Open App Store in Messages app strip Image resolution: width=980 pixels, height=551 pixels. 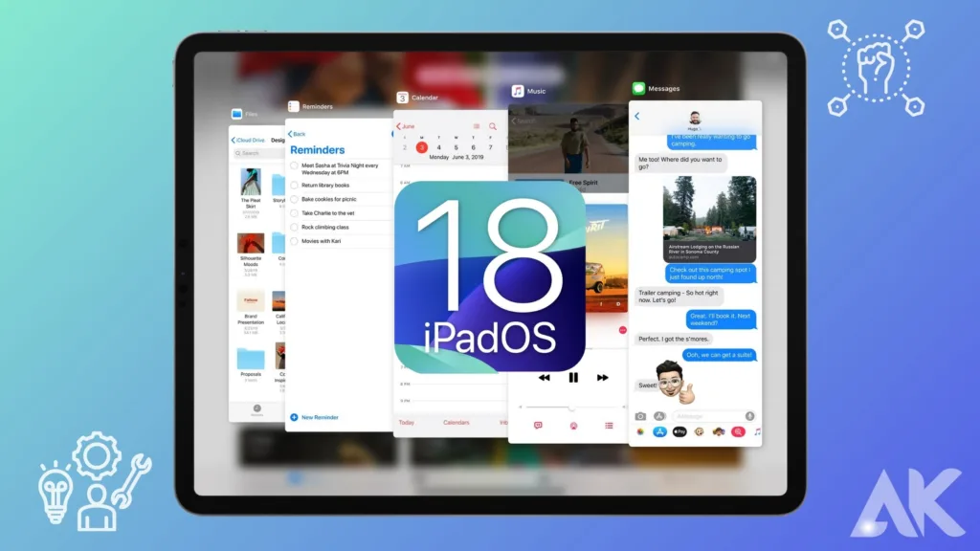pyautogui.click(x=659, y=431)
